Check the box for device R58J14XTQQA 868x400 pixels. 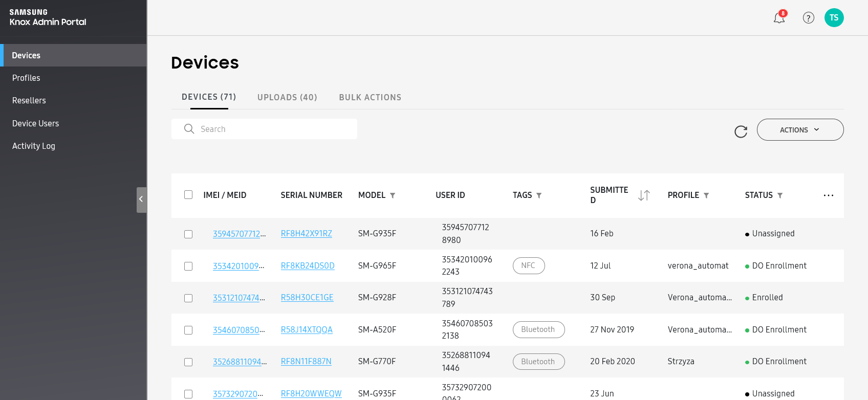coord(188,330)
